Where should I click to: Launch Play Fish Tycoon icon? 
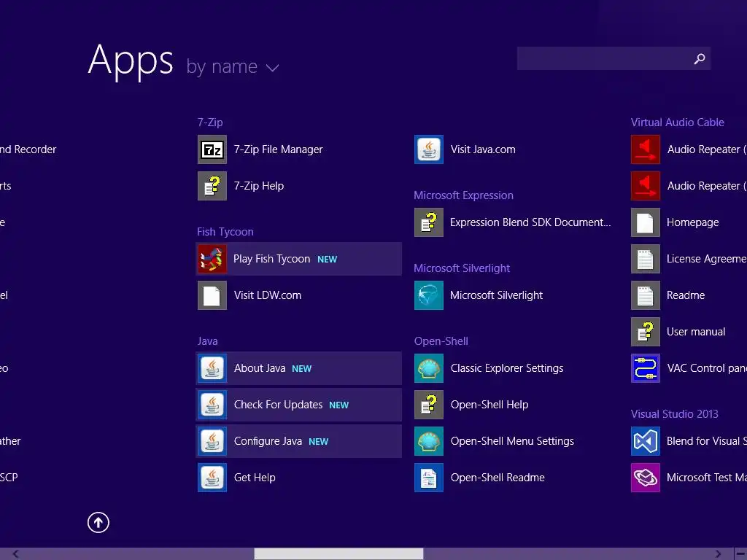(x=212, y=259)
